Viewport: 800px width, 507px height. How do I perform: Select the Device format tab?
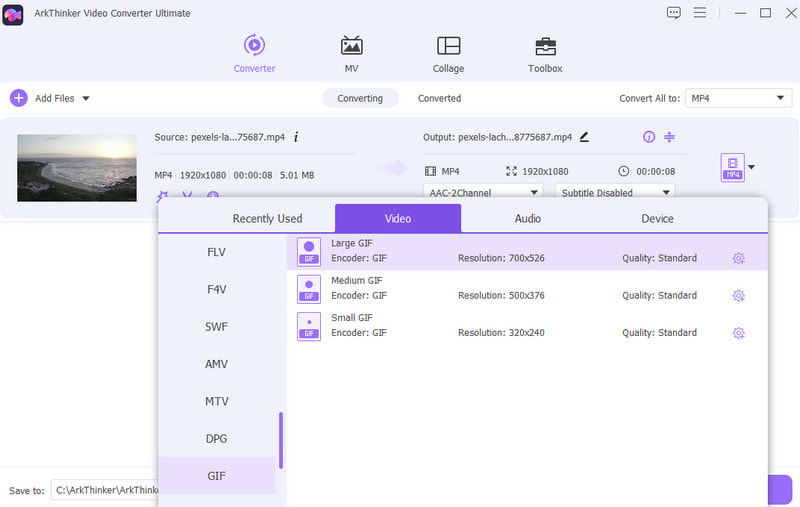pyautogui.click(x=657, y=218)
